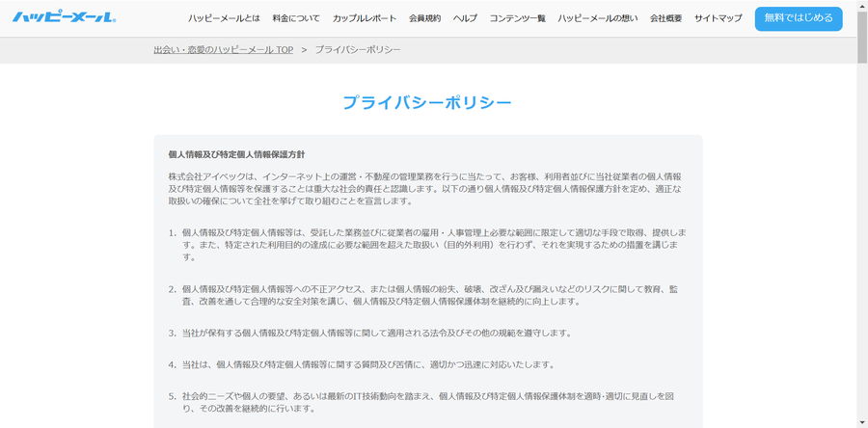Click the ハッピーメール logo

point(65,17)
